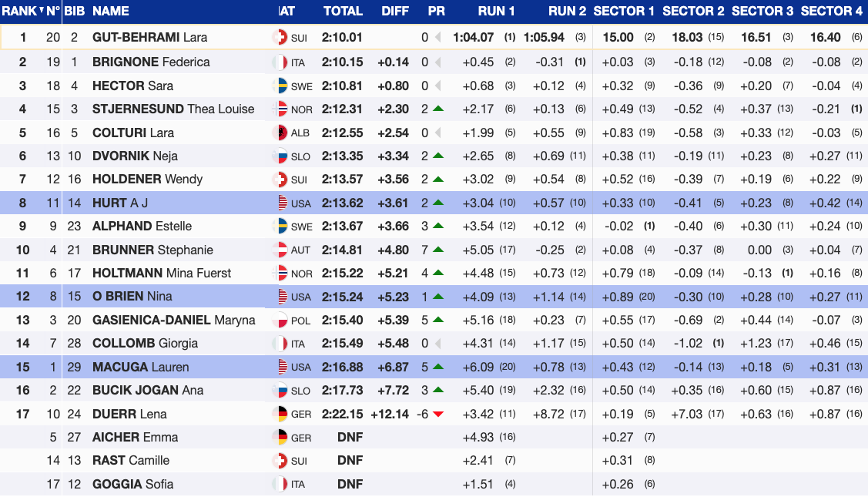Click the Swiss flag beside Gut-Behrami
The image size is (868, 497).
pyautogui.click(x=281, y=38)
